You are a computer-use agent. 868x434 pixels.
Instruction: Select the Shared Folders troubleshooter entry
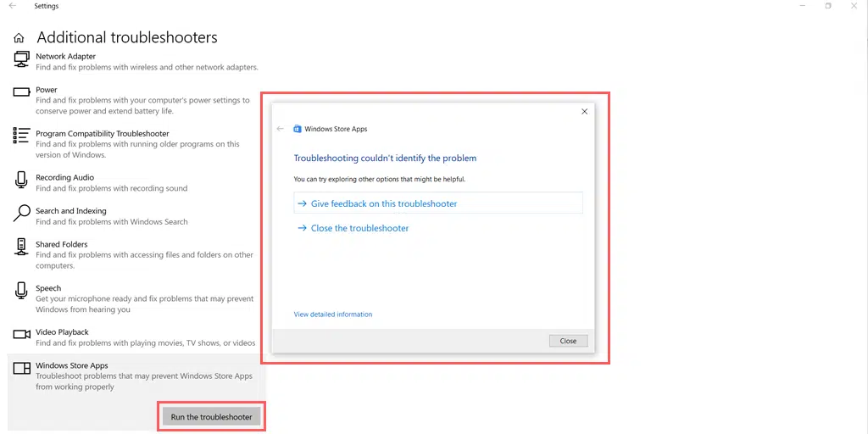pos(135,254)
